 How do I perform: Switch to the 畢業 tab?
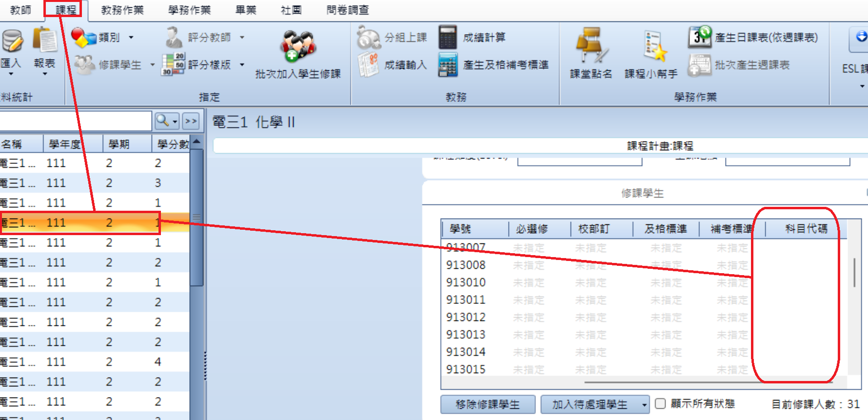pyautogui.click(x=246, y=10)
